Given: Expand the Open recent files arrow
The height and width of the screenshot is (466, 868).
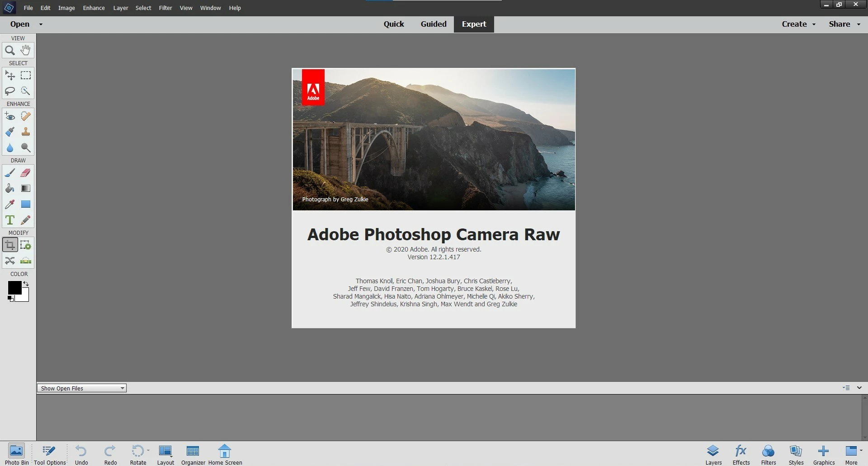Looking at the screenshot, I should click(41, 24).
